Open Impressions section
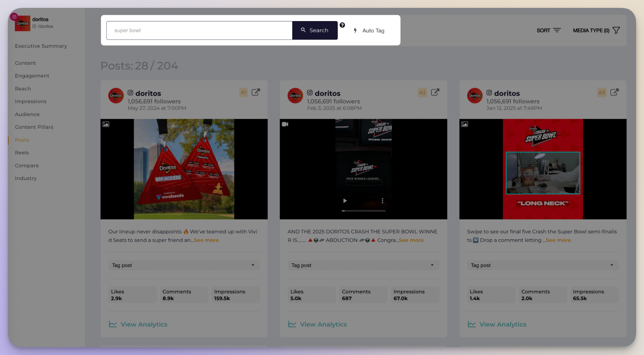Image resolution: width=644 pixels, height=355 pixels. point(31,101)
